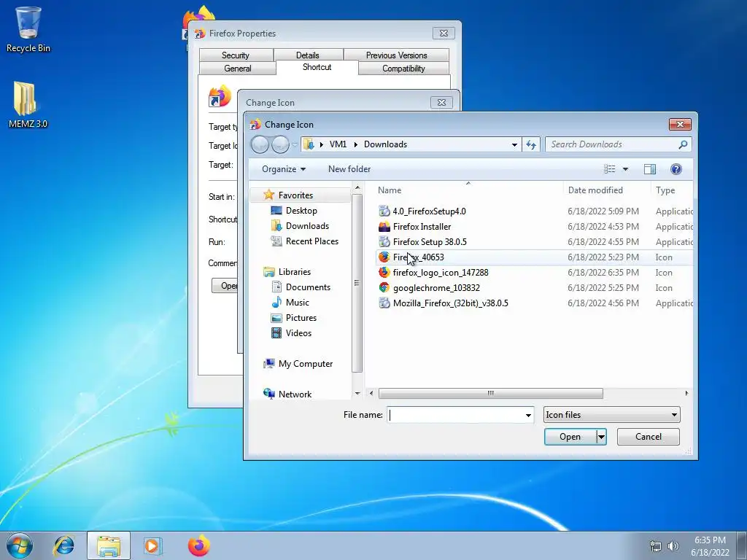Click the Libraries group header

(x=294, y=272)
